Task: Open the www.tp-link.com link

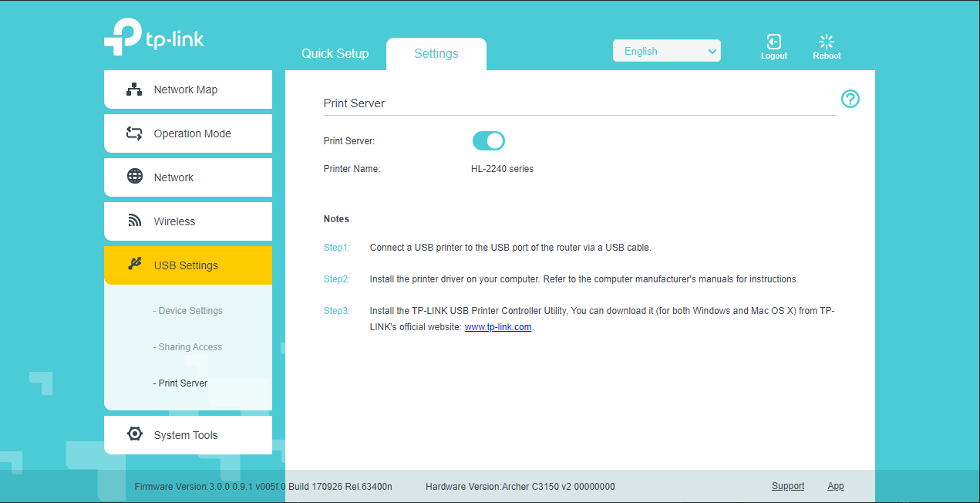Action: click(x=498, y=327)
